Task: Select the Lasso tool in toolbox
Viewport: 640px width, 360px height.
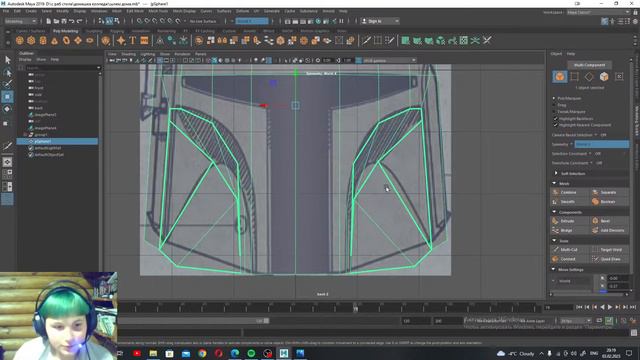Action: (x=7, y=73)
